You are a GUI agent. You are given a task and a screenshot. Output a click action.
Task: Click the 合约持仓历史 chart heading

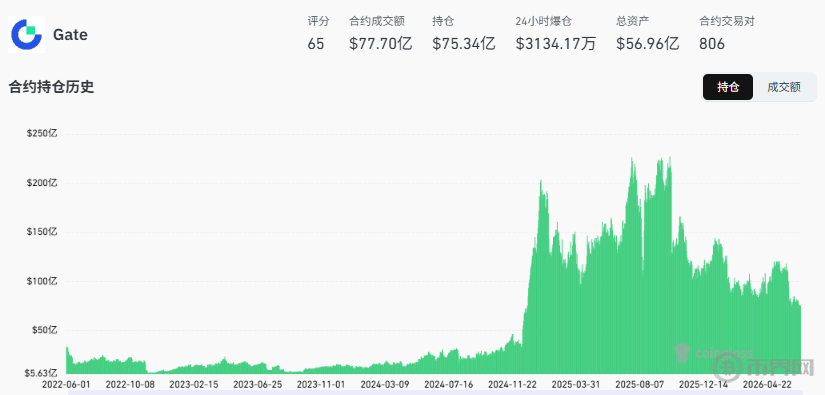click(x=51, y=87)
